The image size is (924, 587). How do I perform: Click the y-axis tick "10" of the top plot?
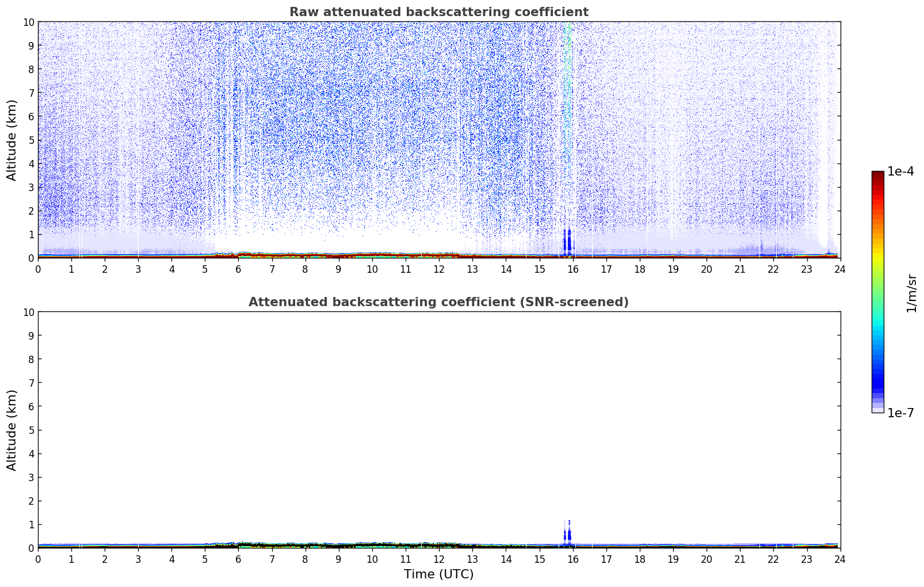[28, 22]
